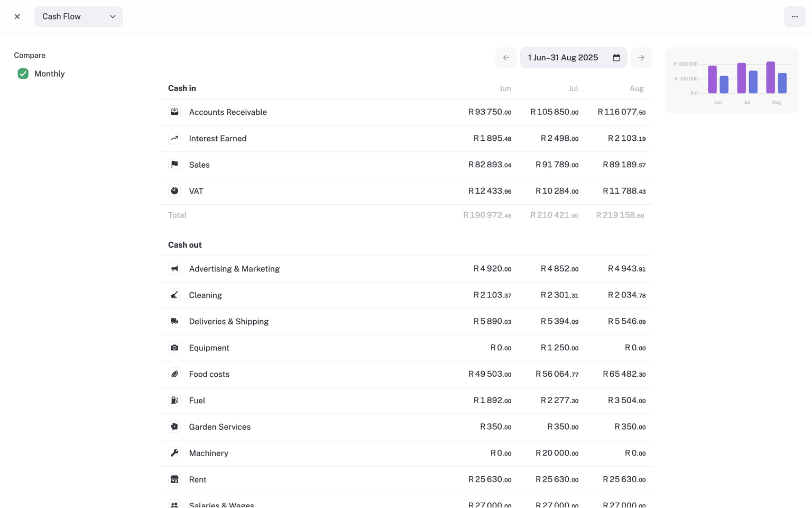Open the Cash Flow report type dropdown
The width and height of the screenshot is (812, 508).
[78, 16]
